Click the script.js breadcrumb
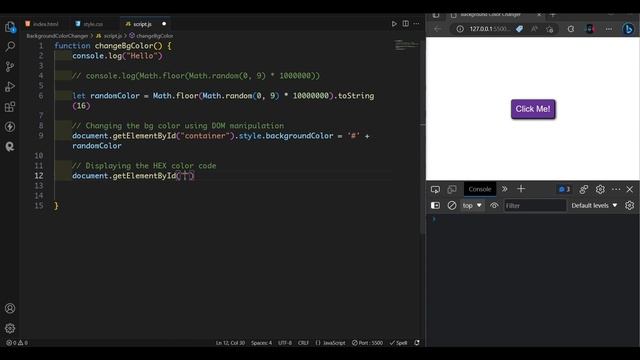Image resolution: width=640 pixels, height=360 pixels. [109, 36]
